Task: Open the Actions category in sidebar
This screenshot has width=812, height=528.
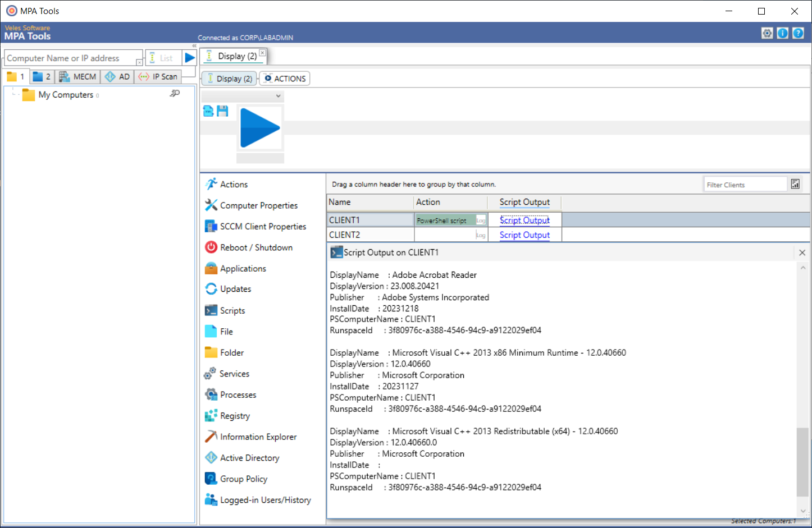Action: click(227, 184)
